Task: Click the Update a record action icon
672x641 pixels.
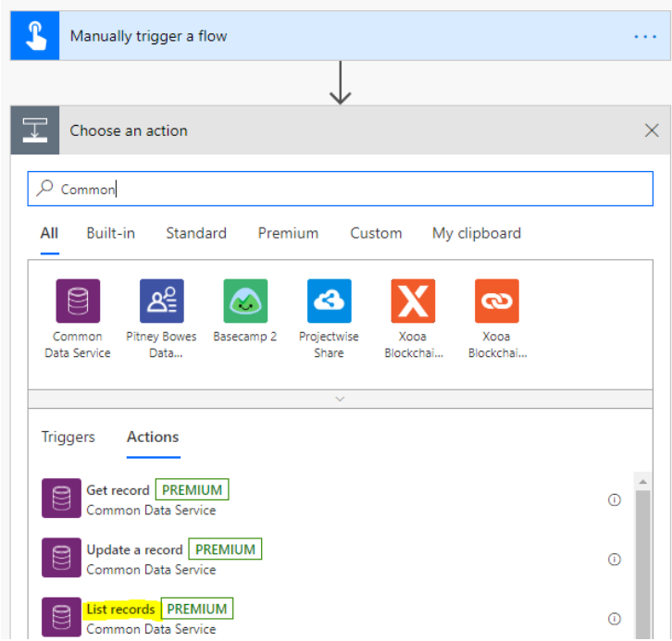Action: [61, 558]
